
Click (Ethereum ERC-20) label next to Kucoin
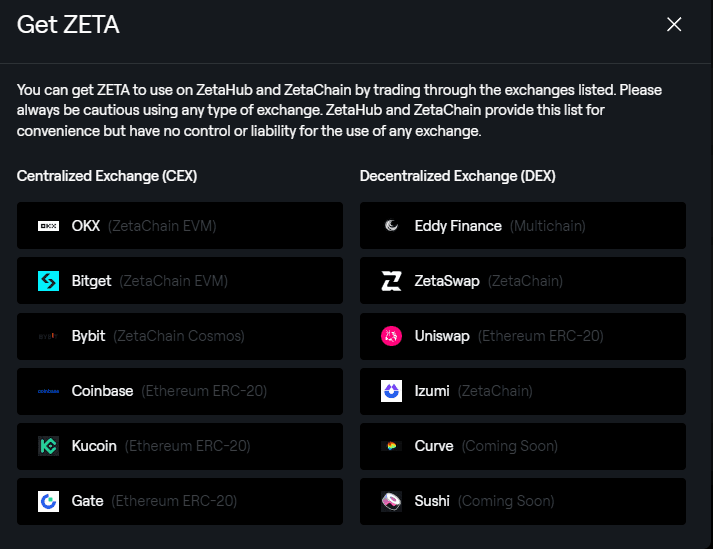point(188,446)
